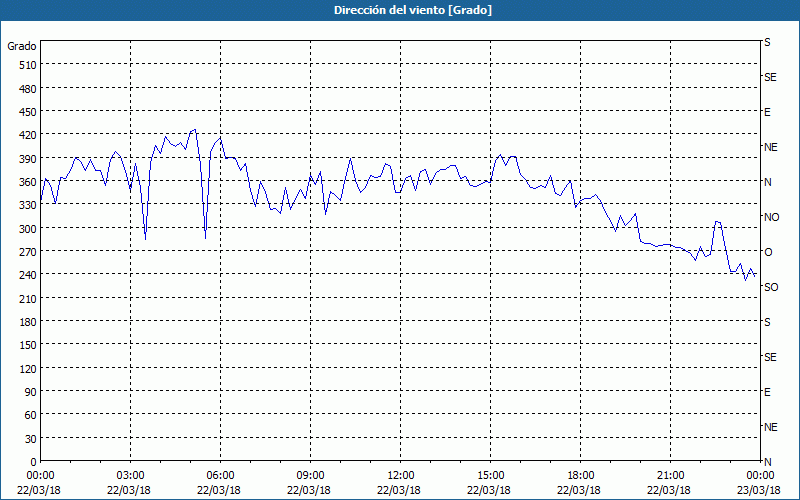Click the 'NE' compass label level with 30

pos(770,427)
